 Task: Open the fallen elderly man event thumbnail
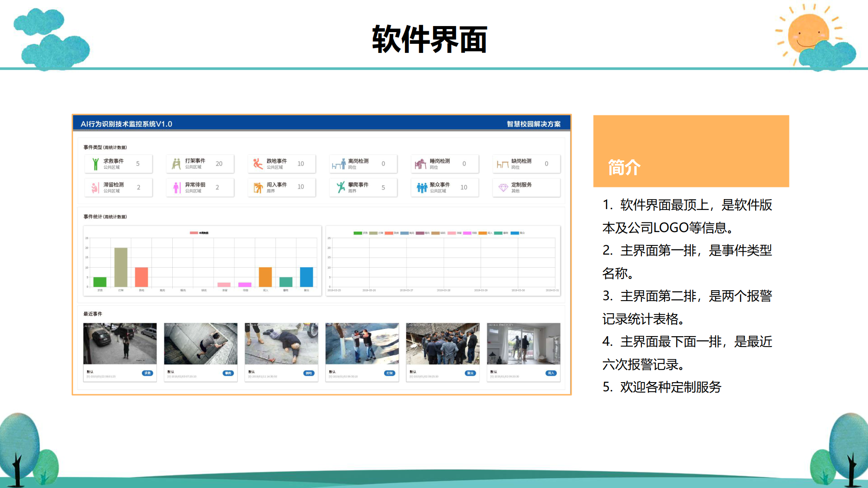pyautogui.click(x=281, y=344)
